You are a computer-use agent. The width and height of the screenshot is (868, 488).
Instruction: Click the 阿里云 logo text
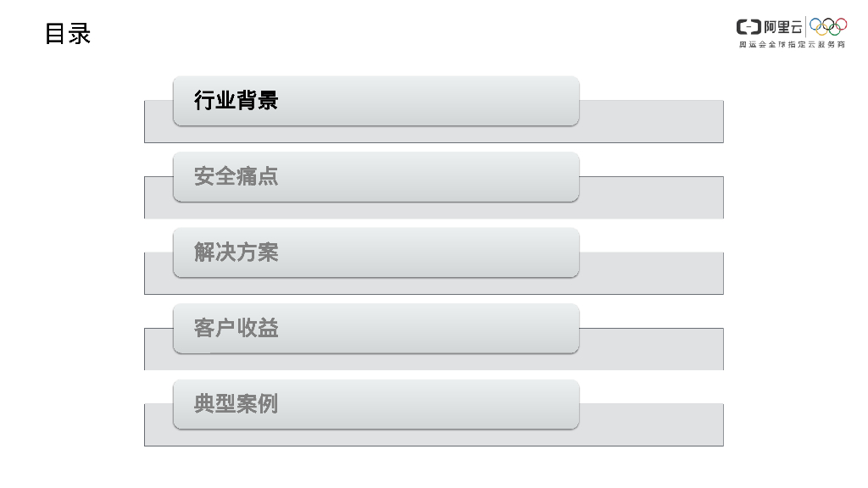coord(782,26)
